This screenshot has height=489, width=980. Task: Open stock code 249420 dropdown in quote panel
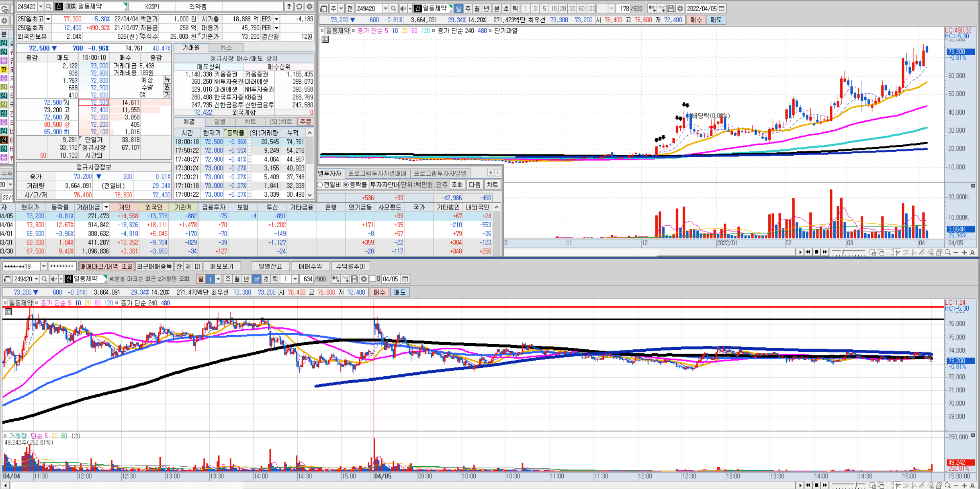click(x=41, y=7)
